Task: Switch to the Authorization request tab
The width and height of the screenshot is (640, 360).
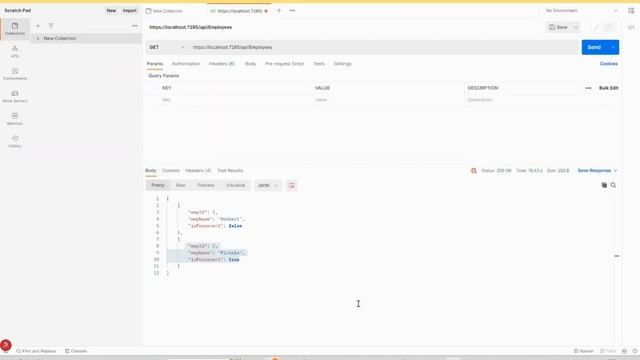Action: pyautogui.click(x=186, y=64)
